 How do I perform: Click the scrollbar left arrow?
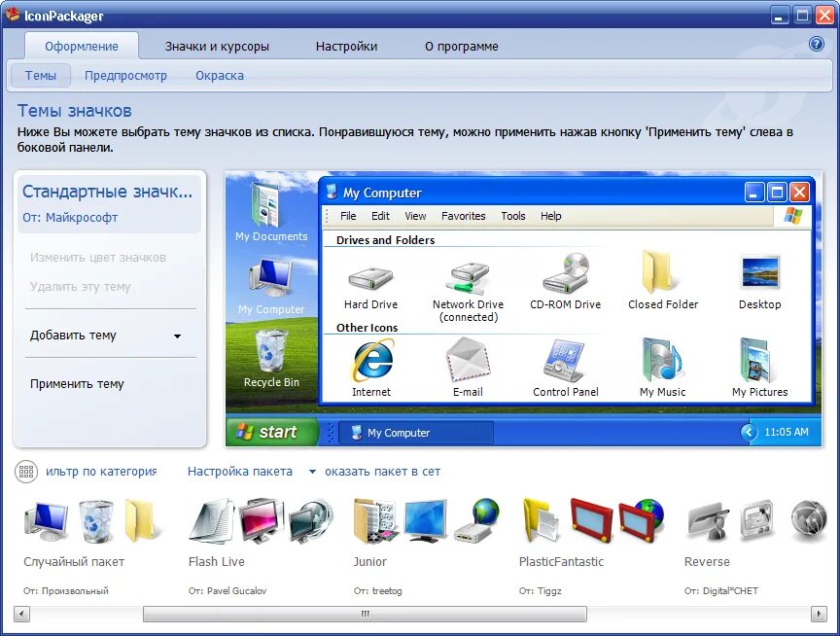21,614
